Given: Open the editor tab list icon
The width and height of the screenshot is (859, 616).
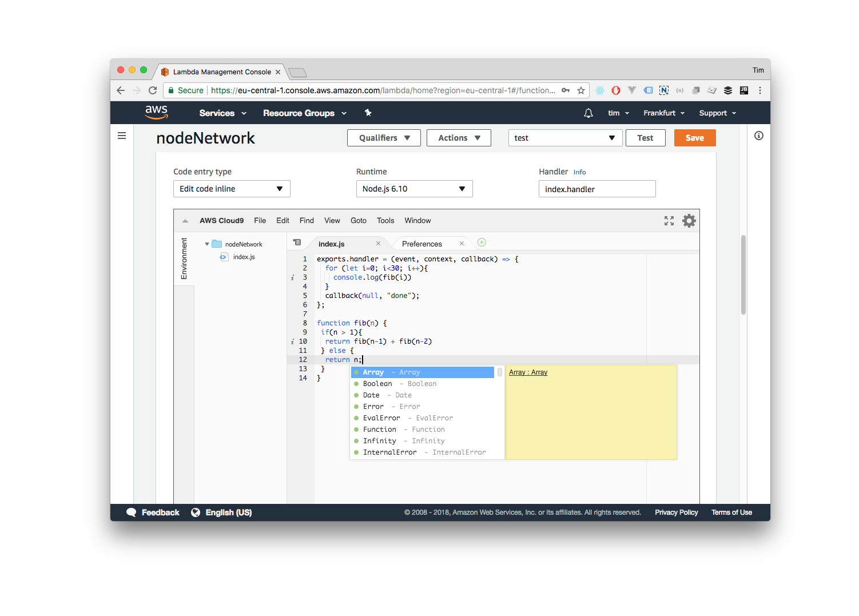Looking at the screenshot, I should 297,243.
